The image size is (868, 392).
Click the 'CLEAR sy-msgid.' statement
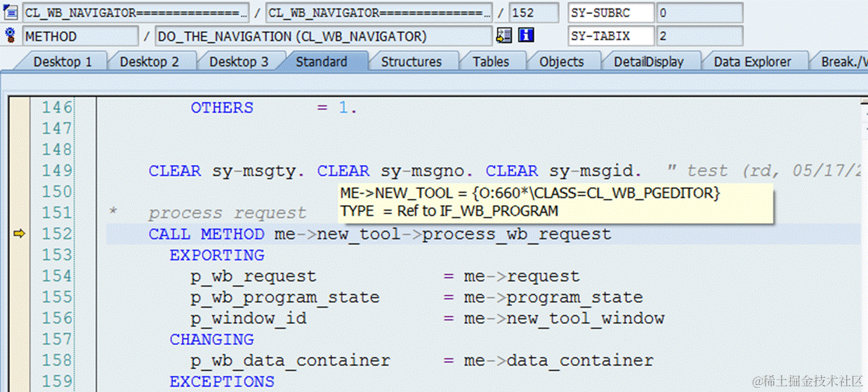point(564,171)
